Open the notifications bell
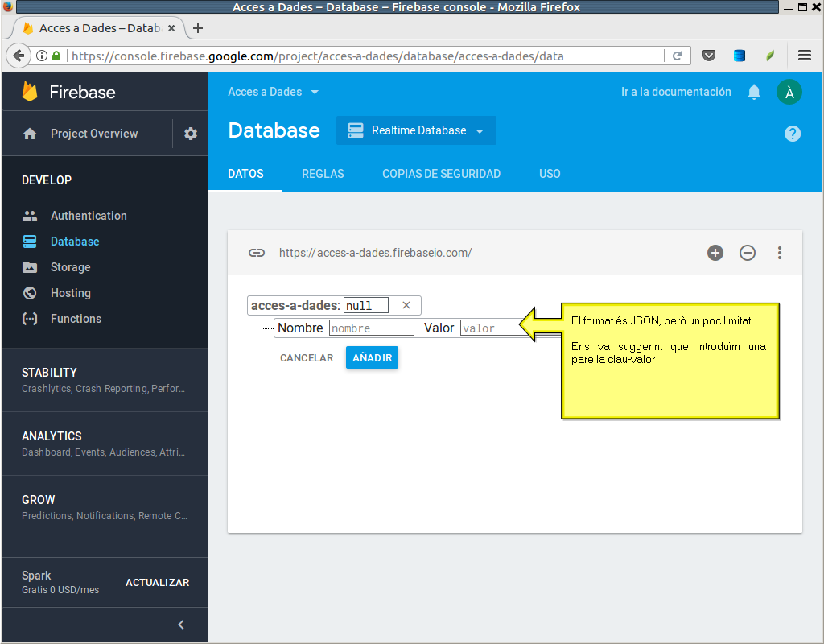The image size is (824, 644). pos(753,92)
